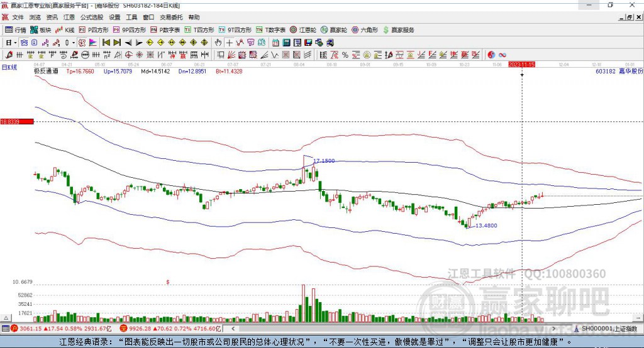Click the up triangle at volume pane left
This screenshot has width=644, height=348.
click(6, 318)
